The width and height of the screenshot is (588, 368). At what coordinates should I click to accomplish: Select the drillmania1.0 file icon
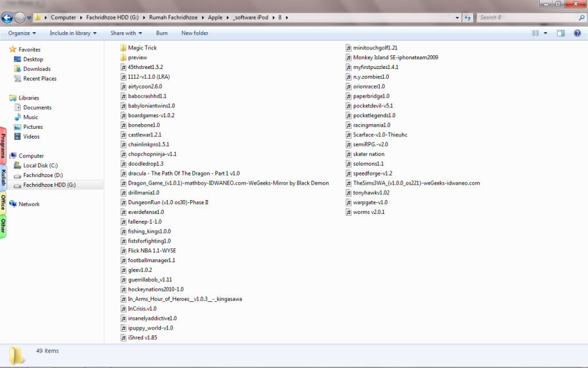(x=123, y=193)
